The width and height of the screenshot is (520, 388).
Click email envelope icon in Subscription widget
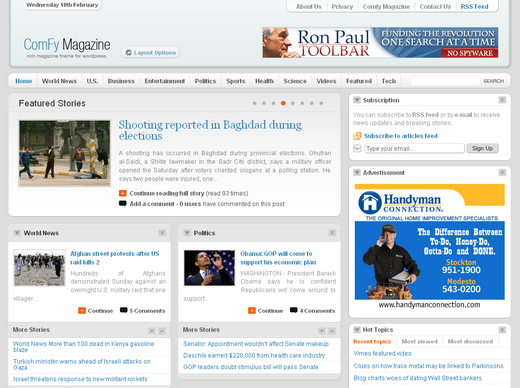point(357,148)
